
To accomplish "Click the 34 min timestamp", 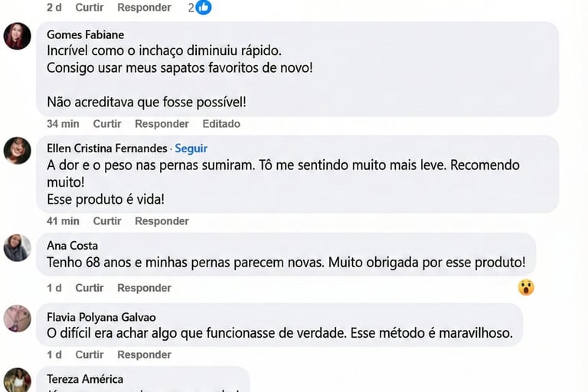I will coord(63,124).
